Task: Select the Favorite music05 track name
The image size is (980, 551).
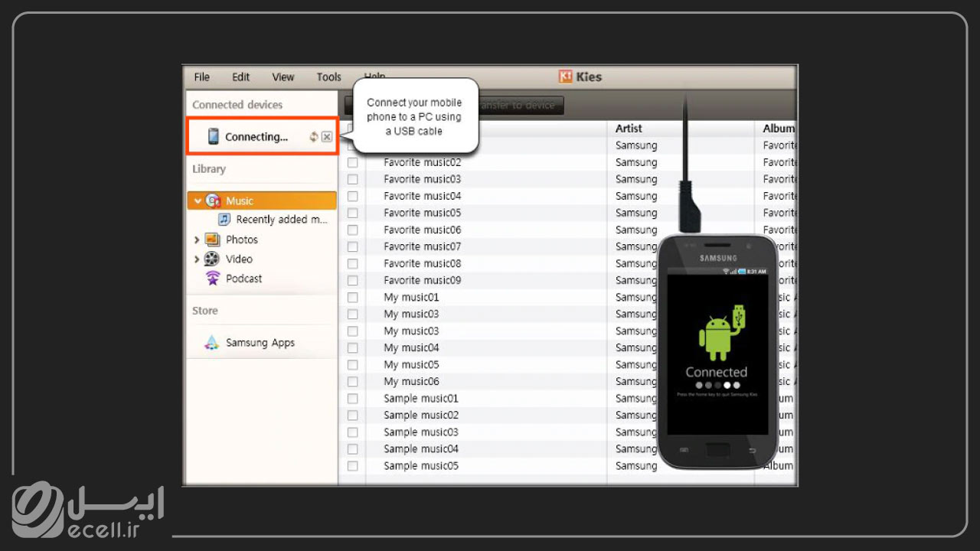Action: coord(423,213)
